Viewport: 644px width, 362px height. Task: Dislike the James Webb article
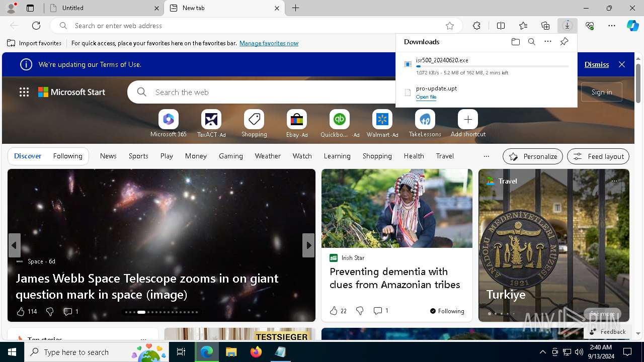click(x=50, y=312)
